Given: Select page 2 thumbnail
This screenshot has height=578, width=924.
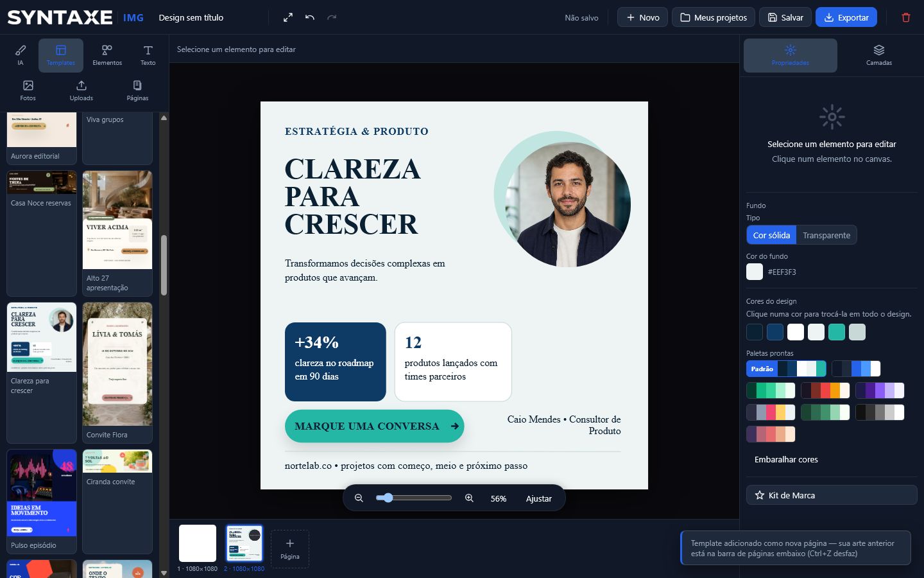Looking at the screenshot, I should pos(244,543).
